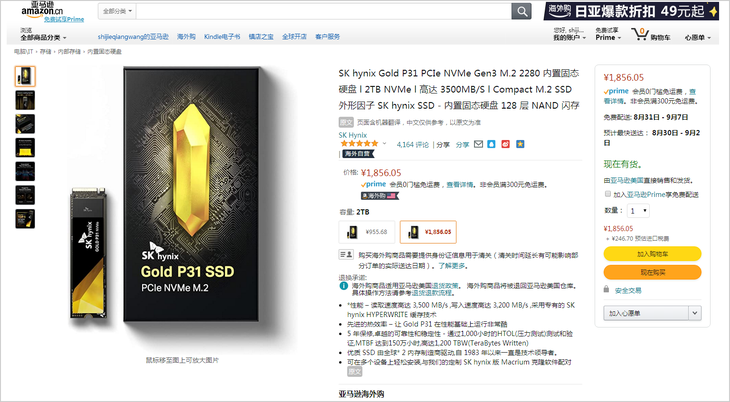Select the second product thumbnail image
Screen dimensions: 730x402
tap(25, 100)
